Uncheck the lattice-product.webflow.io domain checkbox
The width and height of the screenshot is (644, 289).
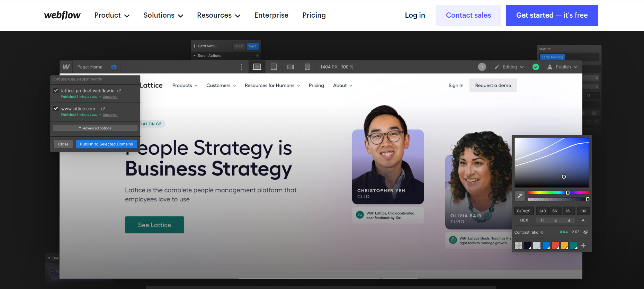pyautogui.click(x=56, y=90)
